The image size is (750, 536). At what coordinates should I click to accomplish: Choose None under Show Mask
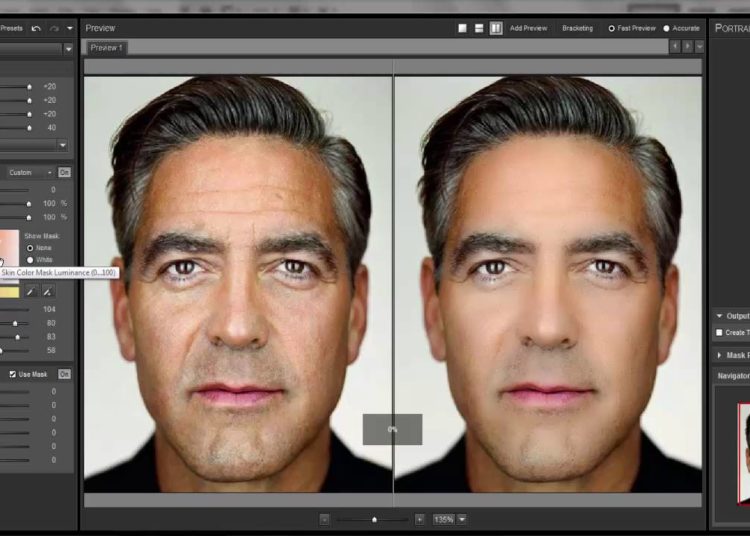pyautogui.click(x=30, y=247)
